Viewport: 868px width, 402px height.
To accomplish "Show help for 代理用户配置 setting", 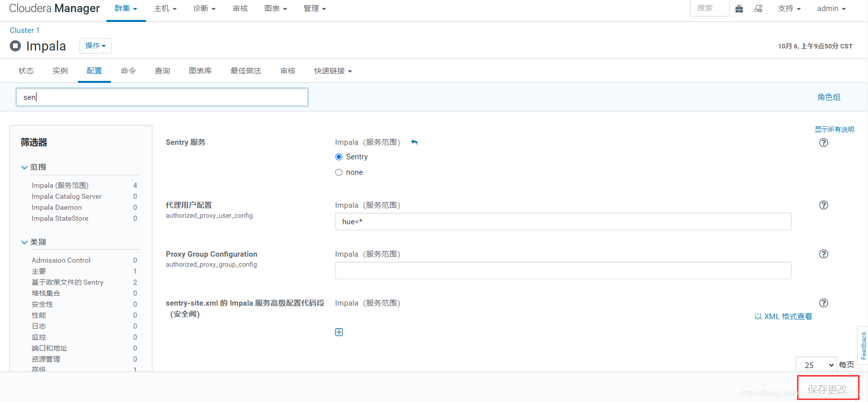I will 824,205.
